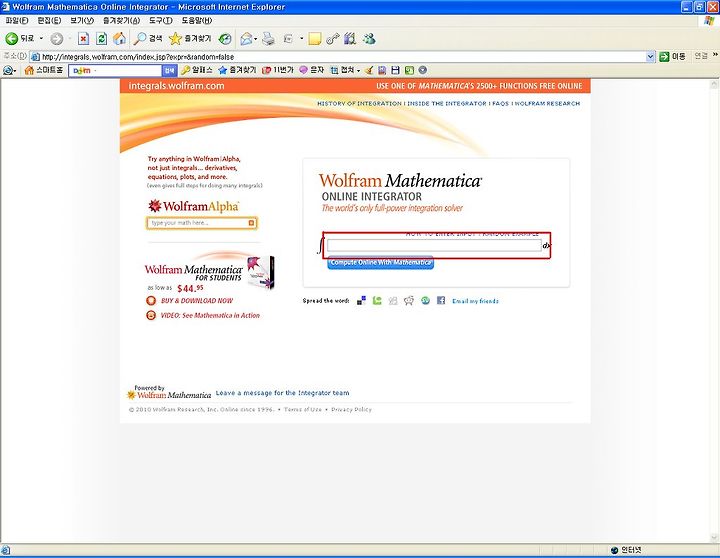Share on Facebook via its icon

pyautogui.click(x=441, y=301)
